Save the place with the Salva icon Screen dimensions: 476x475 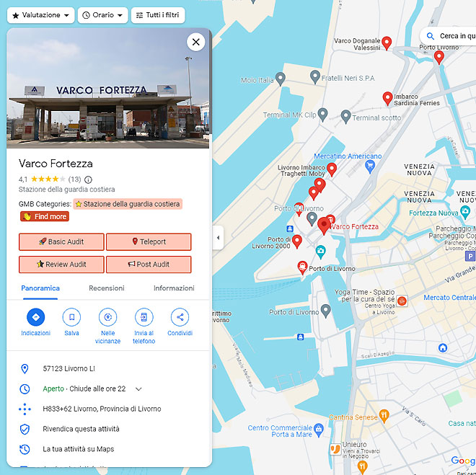coord(71,317)
